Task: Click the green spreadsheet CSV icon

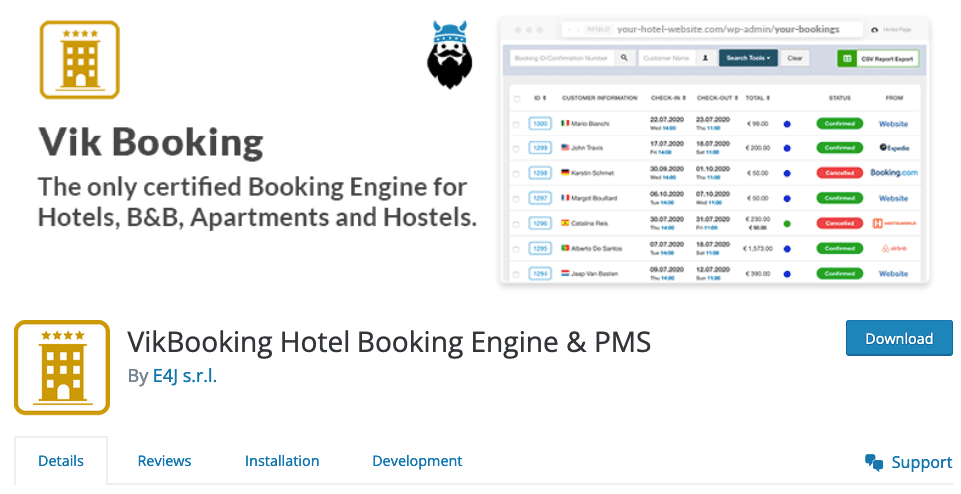Action: pos(847,59)
